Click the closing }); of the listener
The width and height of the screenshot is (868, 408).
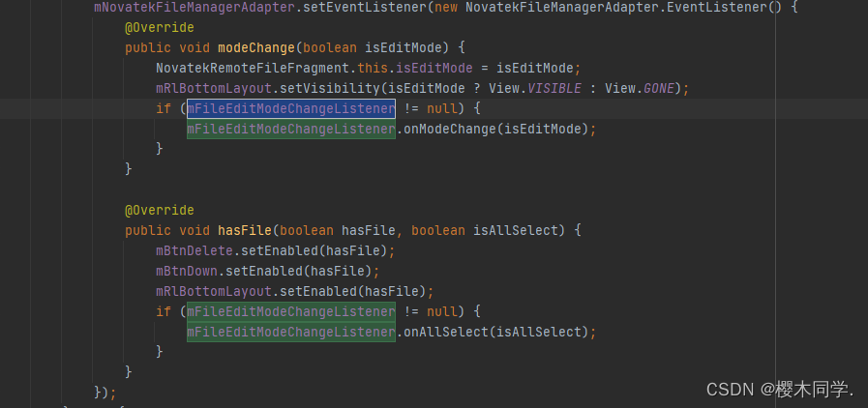point(105,392)
